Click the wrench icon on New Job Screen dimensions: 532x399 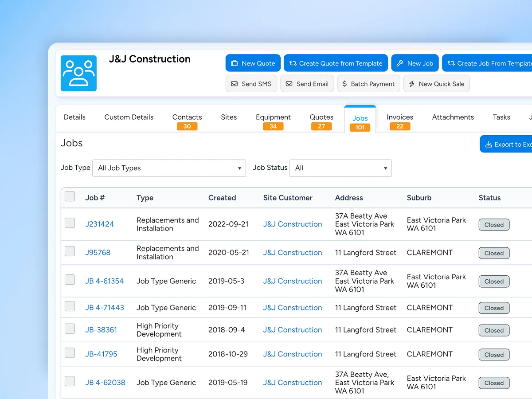pyautogui.click(x=400, y=63)
